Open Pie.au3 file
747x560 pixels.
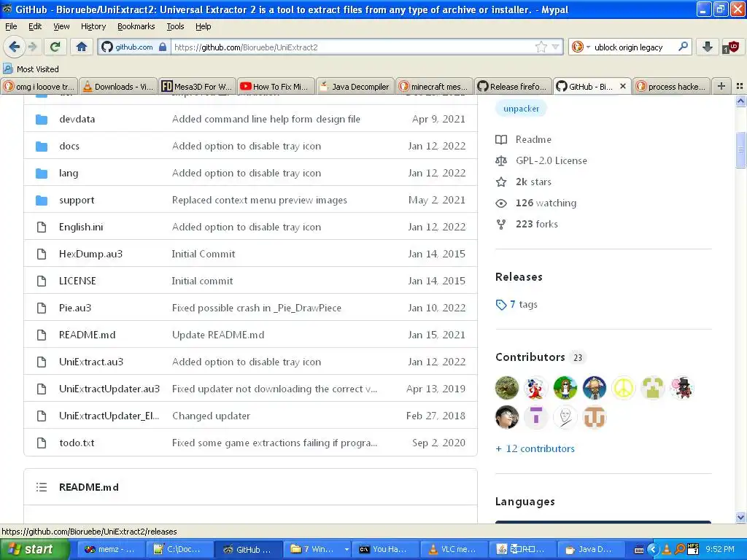[75, 308]
